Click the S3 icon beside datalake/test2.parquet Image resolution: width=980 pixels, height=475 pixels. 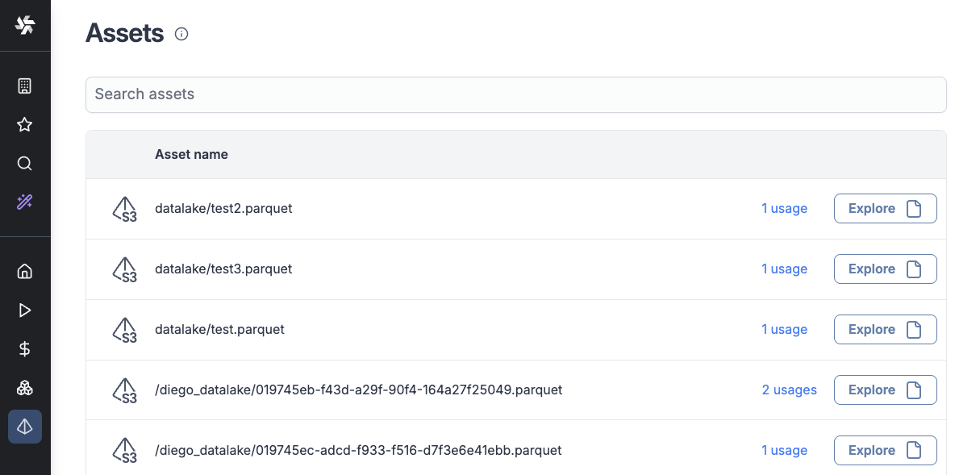click(125, 208)
